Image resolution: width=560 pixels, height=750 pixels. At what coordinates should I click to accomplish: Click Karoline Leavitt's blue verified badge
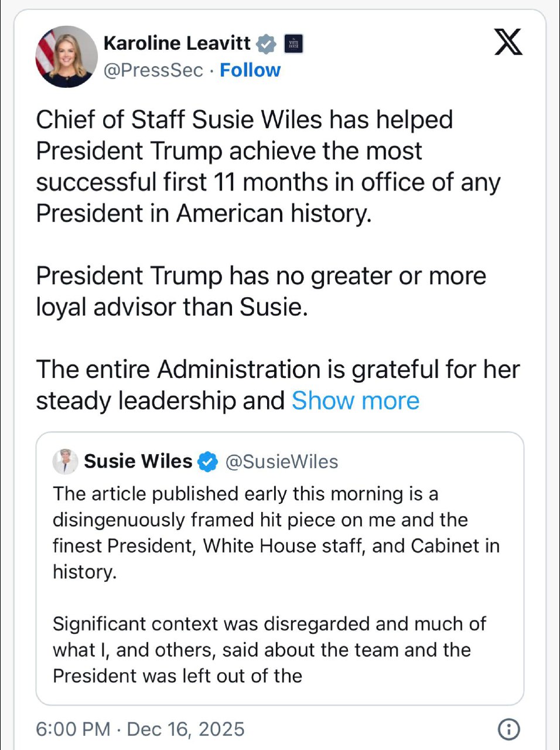(x=266, y=43)
